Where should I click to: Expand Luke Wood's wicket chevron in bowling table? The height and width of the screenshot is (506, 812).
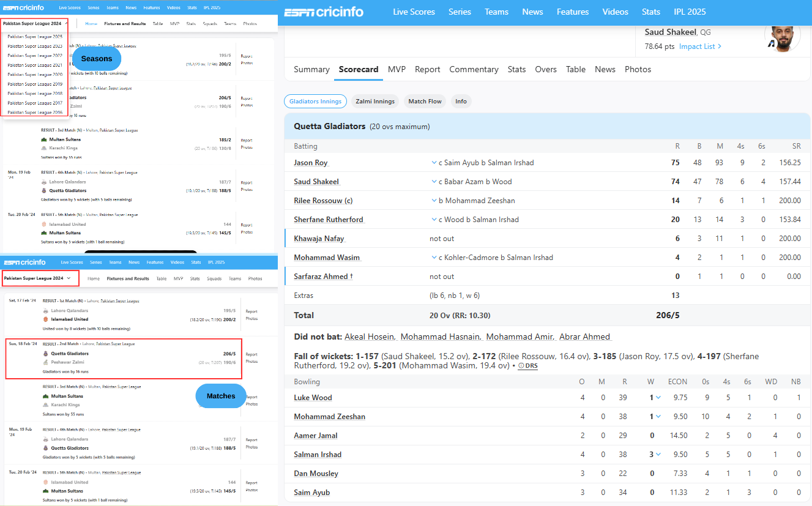(658, 398)
